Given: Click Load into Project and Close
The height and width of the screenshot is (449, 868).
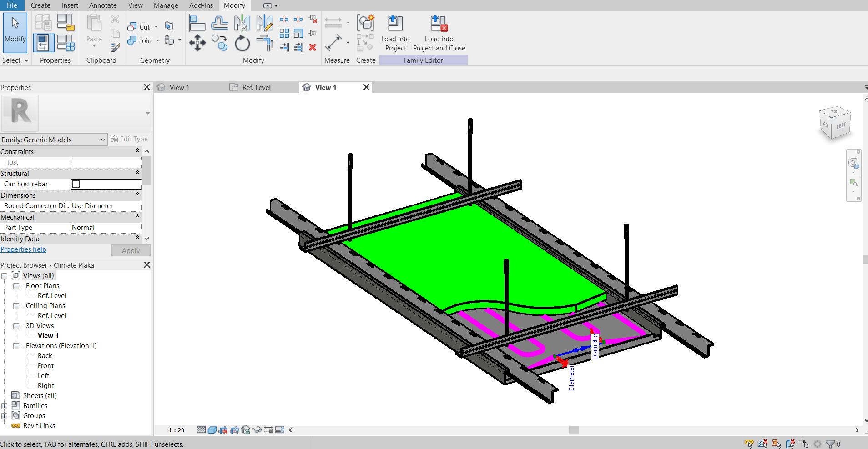Looking at the screenshot, I should pos(439,34).
